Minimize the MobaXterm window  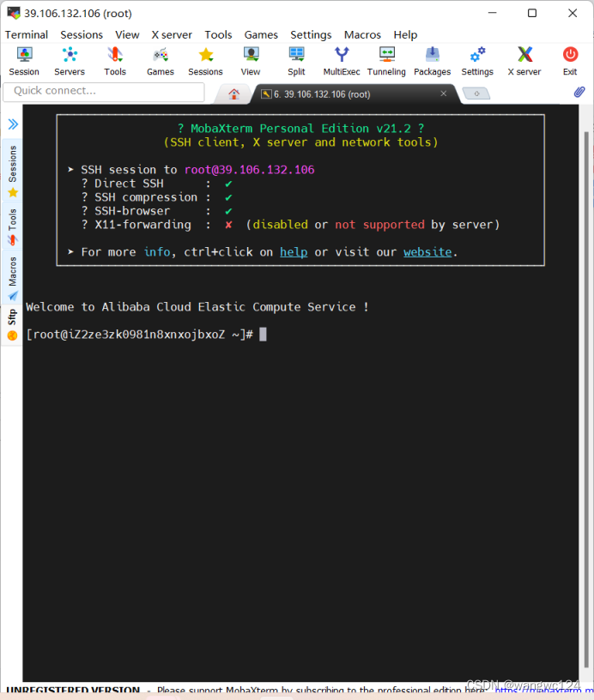(x=492, y=13)
